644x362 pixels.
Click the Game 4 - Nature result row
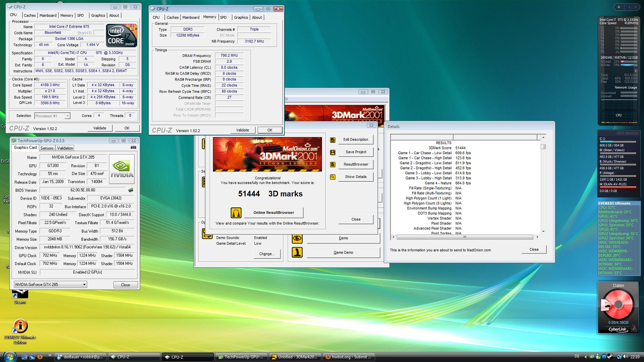point(448,183)
